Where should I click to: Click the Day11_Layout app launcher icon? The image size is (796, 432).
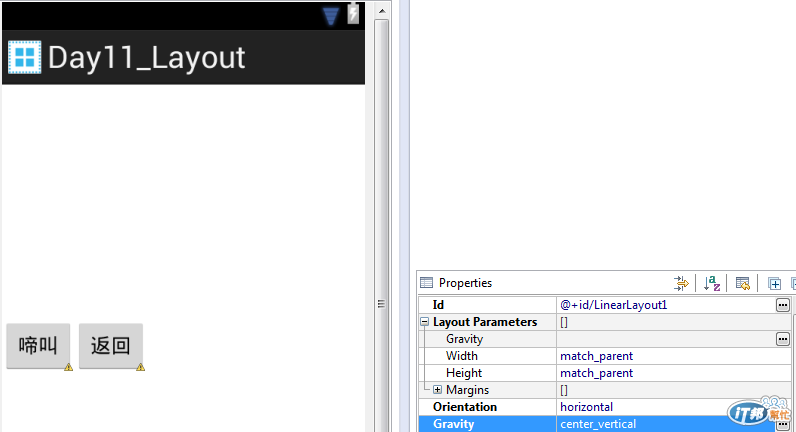24,57
